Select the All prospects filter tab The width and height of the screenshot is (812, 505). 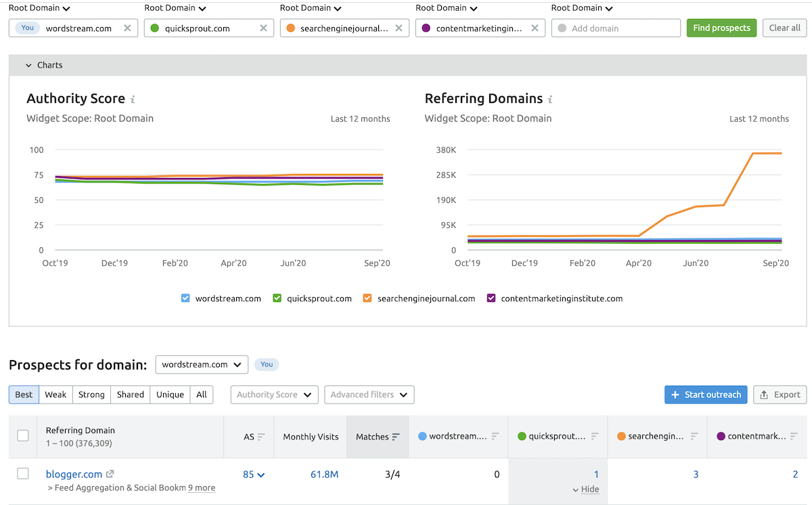pyautogui.click(x=202, y=394)
